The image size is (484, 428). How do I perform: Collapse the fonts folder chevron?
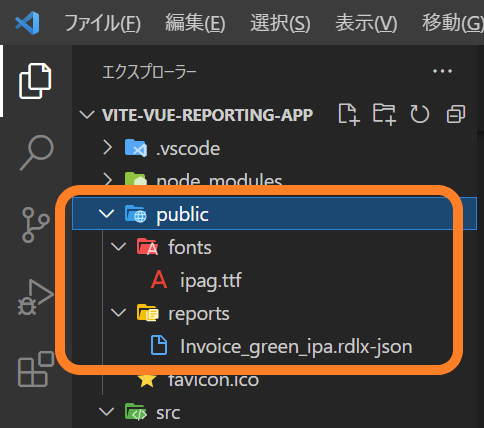[118, 247]
